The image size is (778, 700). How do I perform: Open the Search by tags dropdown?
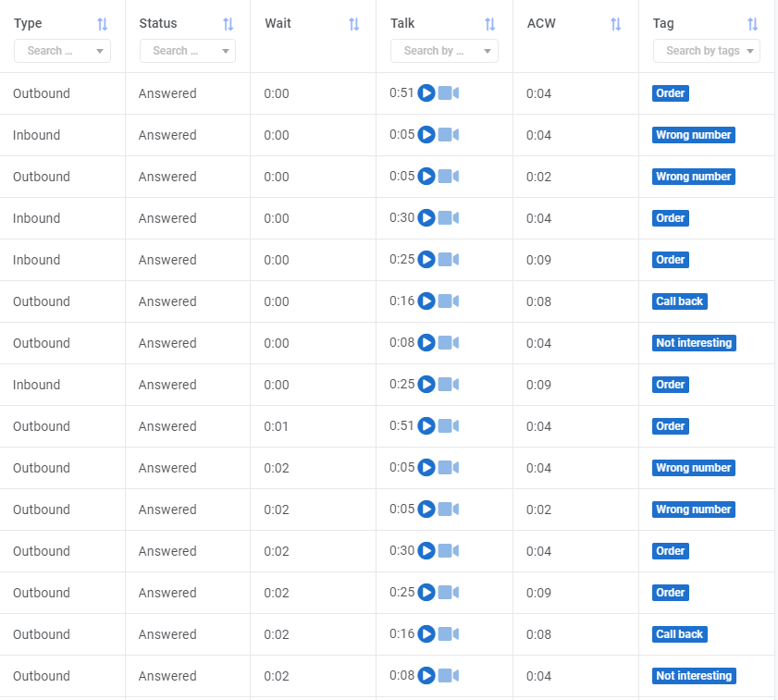[x=707, y=51]
